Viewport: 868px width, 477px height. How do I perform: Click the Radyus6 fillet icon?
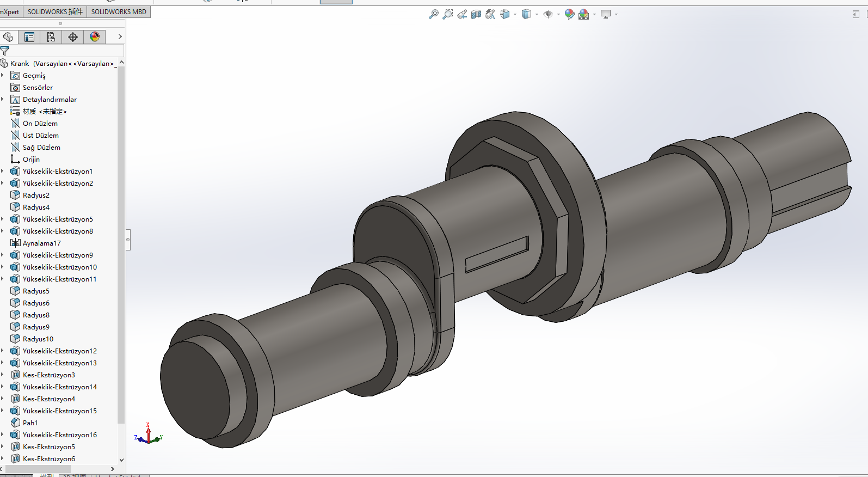[15, 303]
